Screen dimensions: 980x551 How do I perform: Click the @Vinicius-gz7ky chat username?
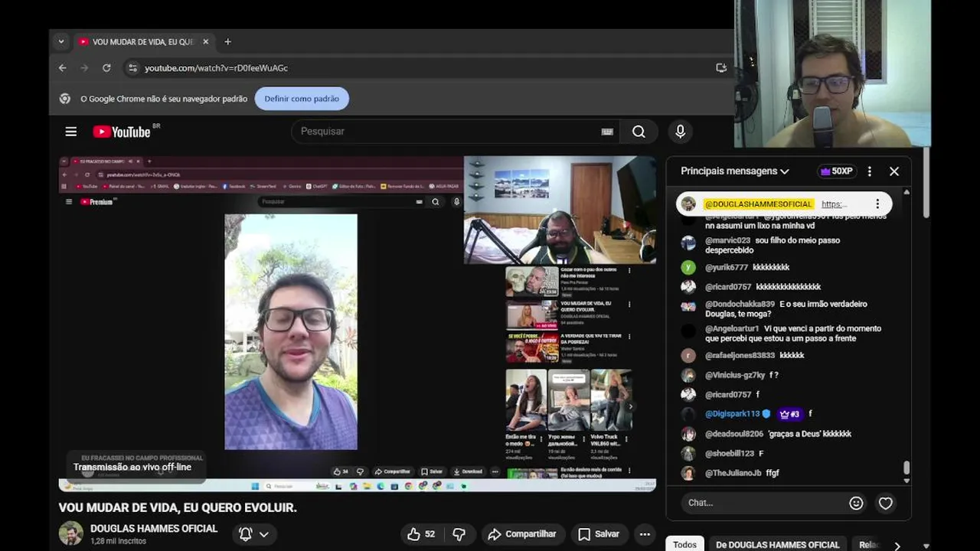(735, 375)
